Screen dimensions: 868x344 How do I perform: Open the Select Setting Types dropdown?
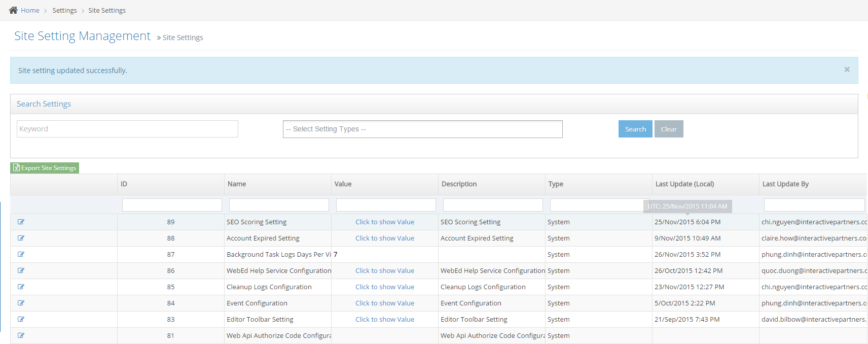click(422, 129)
